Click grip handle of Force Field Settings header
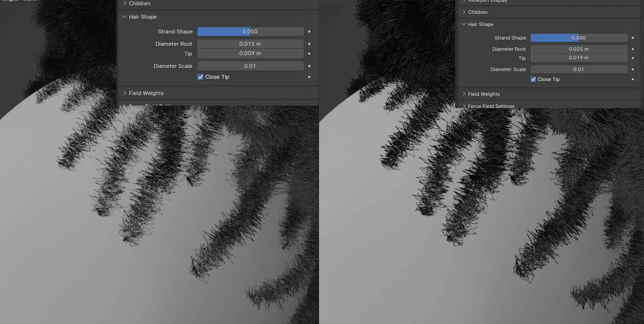 click(x=636, y=106)
